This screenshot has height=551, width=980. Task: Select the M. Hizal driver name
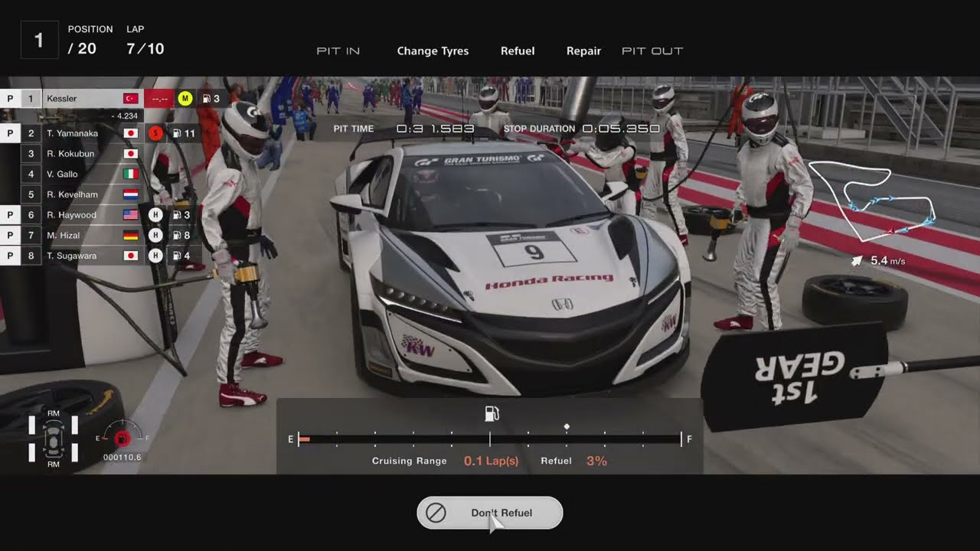pyautogui.click(x=64, y=236)
